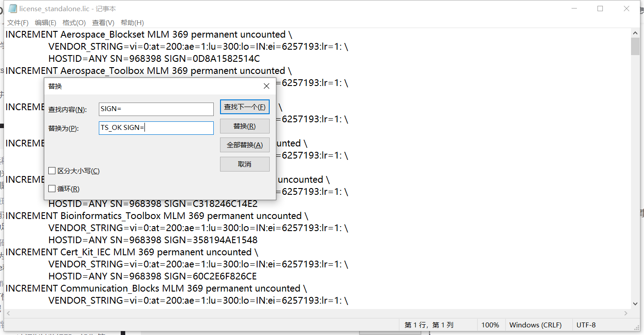
Task: Click the 替换为 input containing TS_OK SIGN=
Action: (156, 128)
